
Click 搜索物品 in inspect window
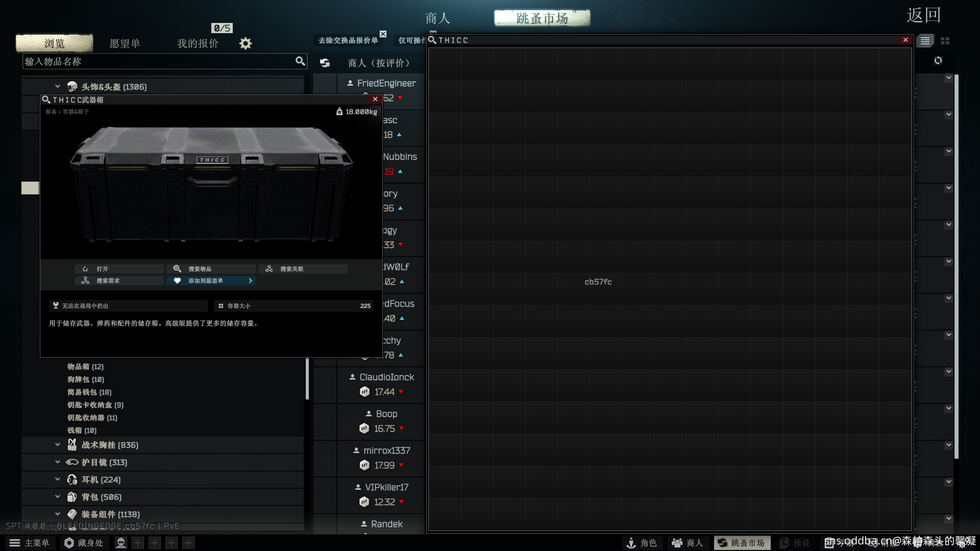click(x=211, y=268)
